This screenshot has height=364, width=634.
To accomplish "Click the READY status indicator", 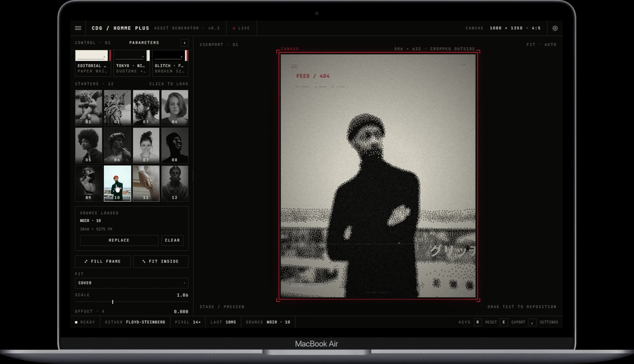I will (85, 322).
